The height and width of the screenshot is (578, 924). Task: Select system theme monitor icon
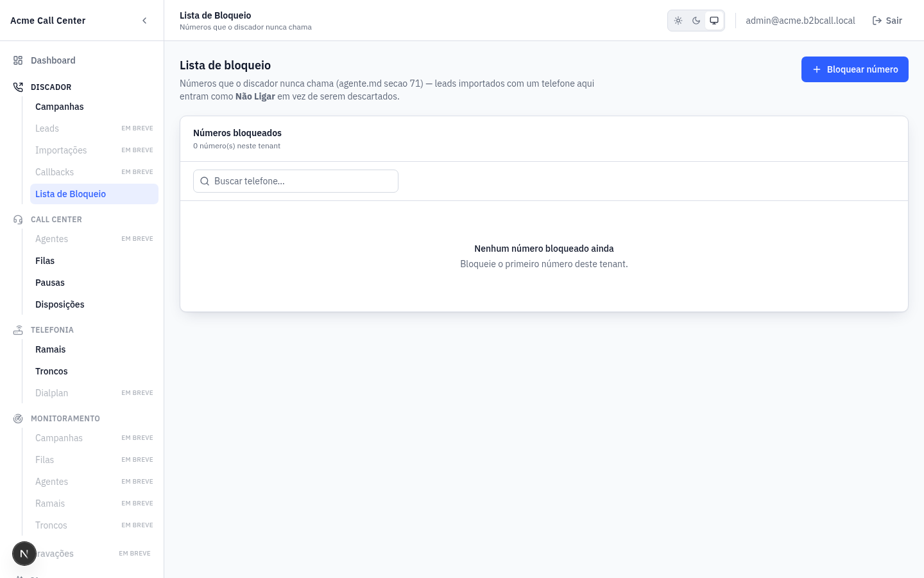(714, 21)
